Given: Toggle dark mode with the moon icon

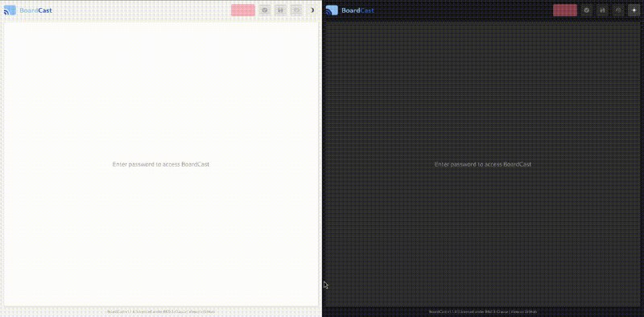Looking at the screenshot, I should pos(312,10).
